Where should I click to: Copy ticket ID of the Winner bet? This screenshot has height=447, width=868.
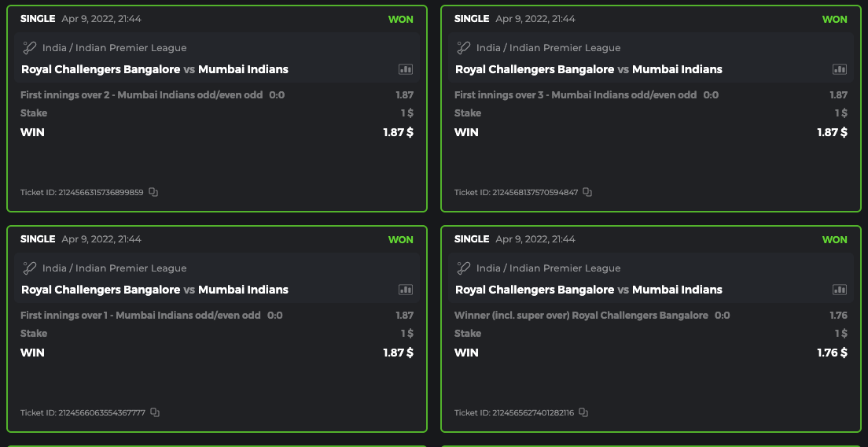583,412
